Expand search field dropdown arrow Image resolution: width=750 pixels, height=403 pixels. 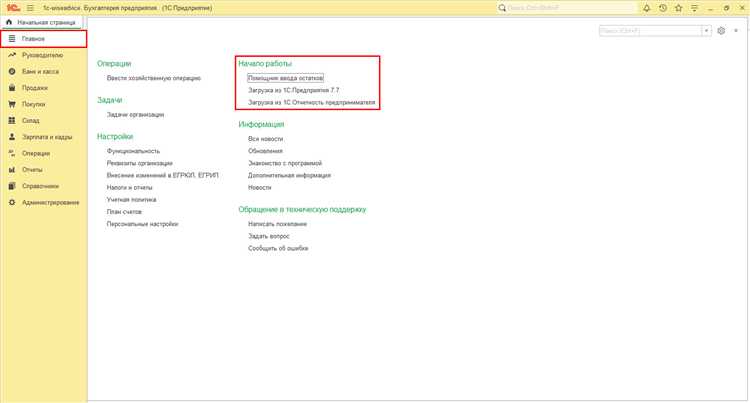pyautogui.click(x=706, y=31)
